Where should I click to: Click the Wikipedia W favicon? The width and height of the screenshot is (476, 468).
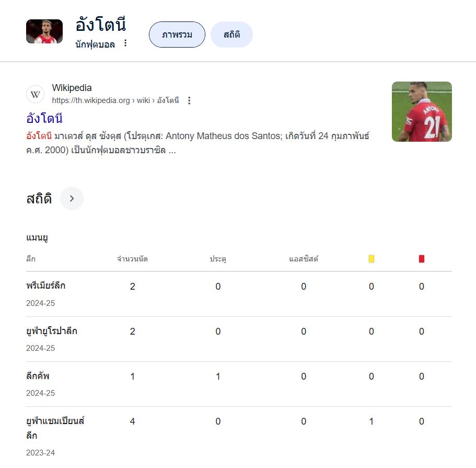coord(35,94)
